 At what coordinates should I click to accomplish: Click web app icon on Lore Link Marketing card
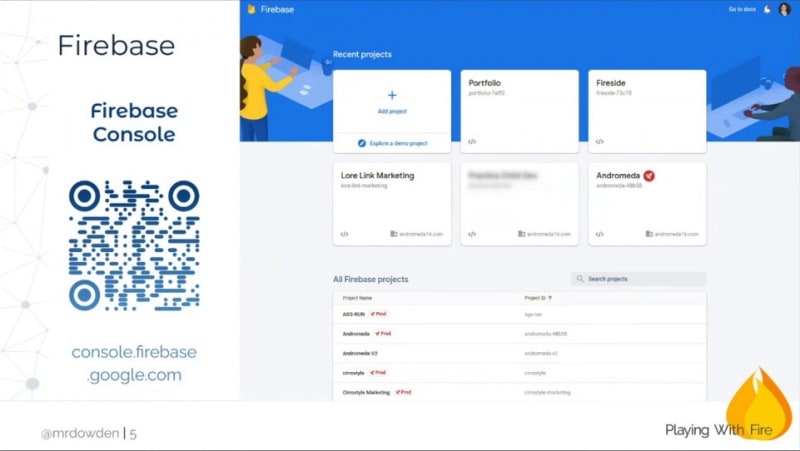click(344, 234)
